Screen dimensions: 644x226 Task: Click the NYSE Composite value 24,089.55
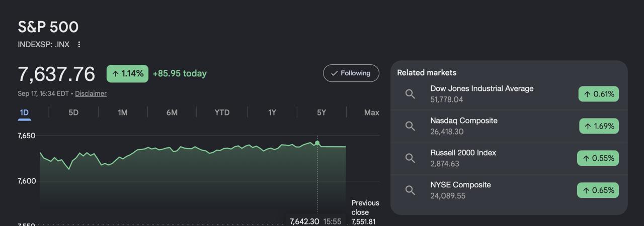pos(448,196)
